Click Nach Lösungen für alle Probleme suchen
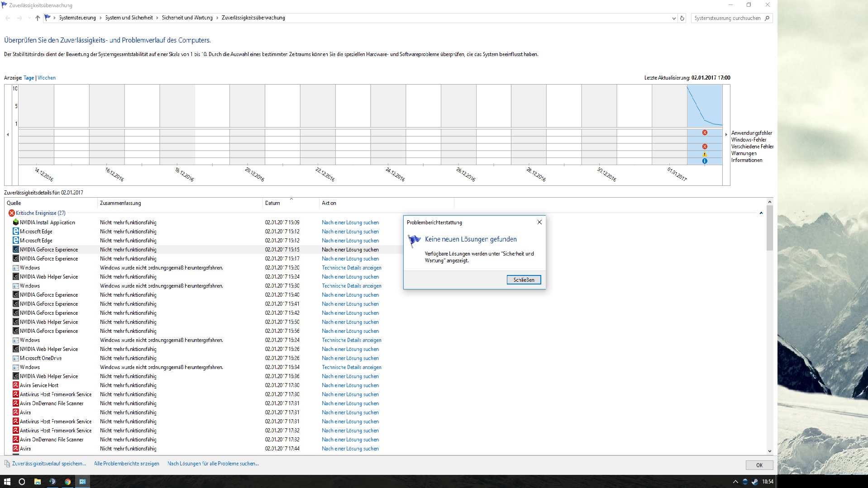 click(x=213, y=464)
